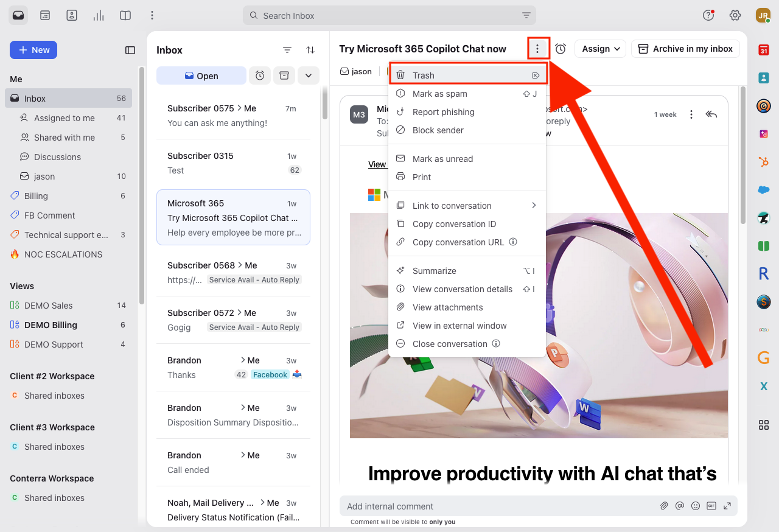Open the Subscriber 0575 conversation

pos(233,116)
